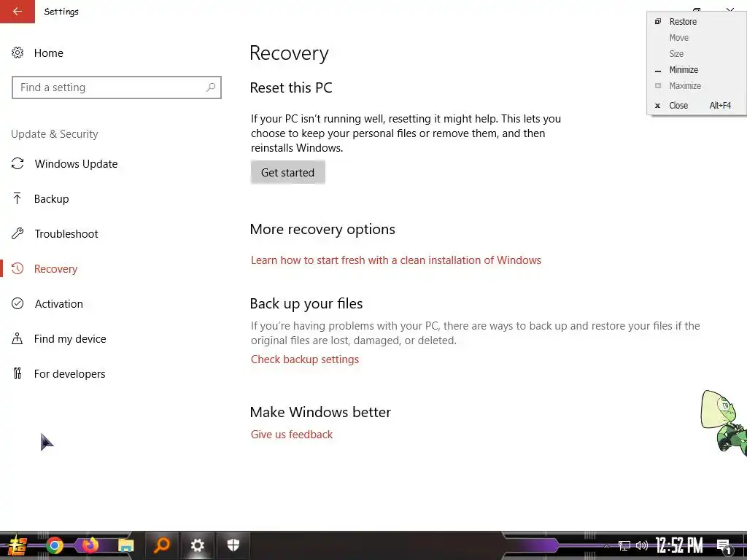
Task: Open the orange search app in taskbar
Action: tap(162, 545)
